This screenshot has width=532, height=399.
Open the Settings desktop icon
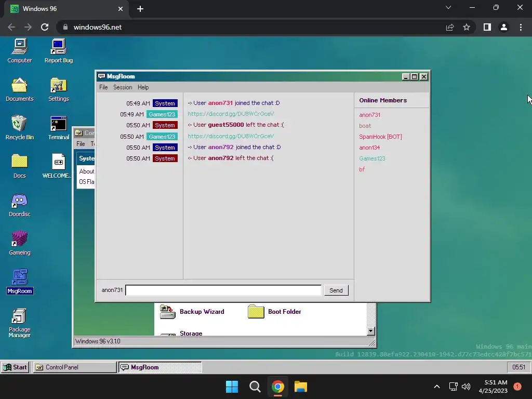[x=58, y=89]
